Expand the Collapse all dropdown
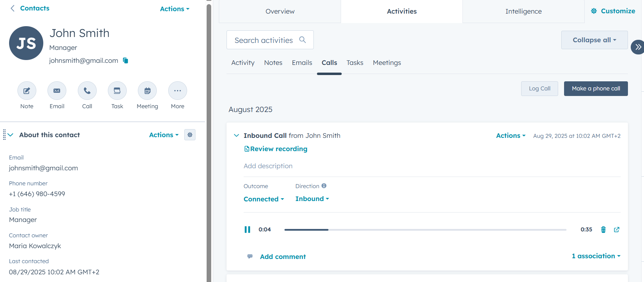Screen dimensions: 644x282 point(594,40)
